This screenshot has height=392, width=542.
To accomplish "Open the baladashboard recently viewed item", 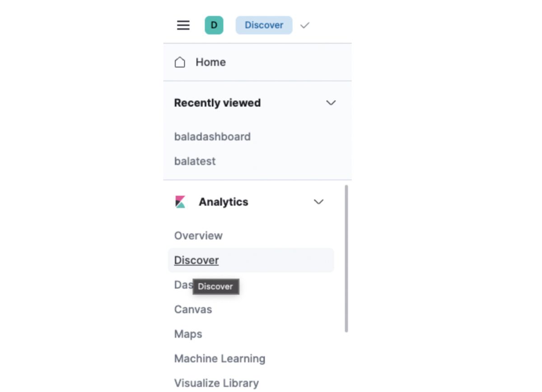I will (x=212, y=136).
